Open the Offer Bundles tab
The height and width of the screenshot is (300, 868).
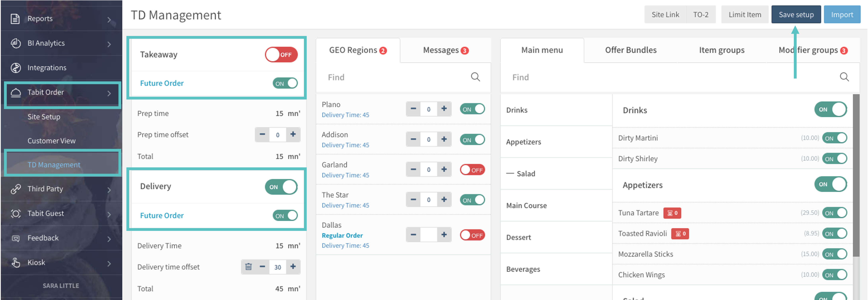630,50
